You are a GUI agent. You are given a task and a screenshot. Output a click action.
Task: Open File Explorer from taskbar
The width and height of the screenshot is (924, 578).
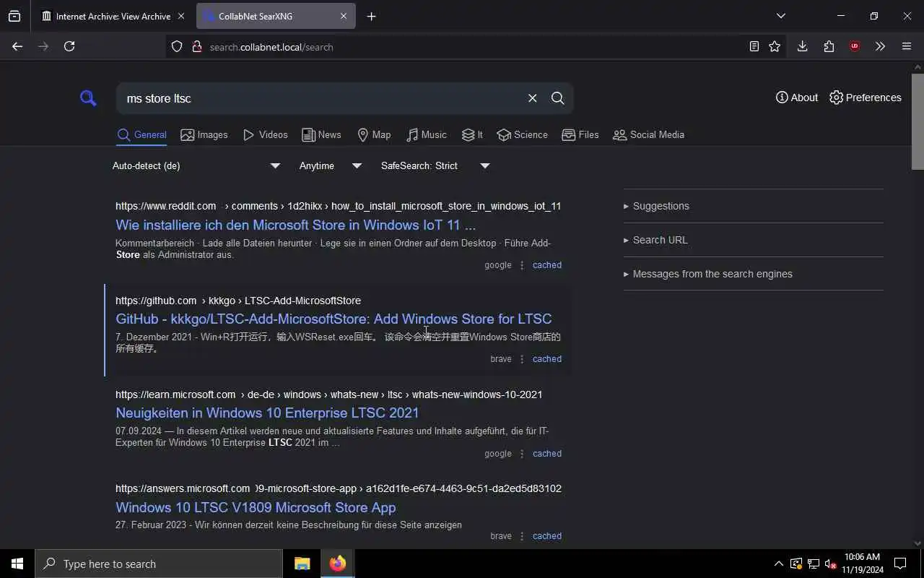pyautogui.click(x=302, y=564)
